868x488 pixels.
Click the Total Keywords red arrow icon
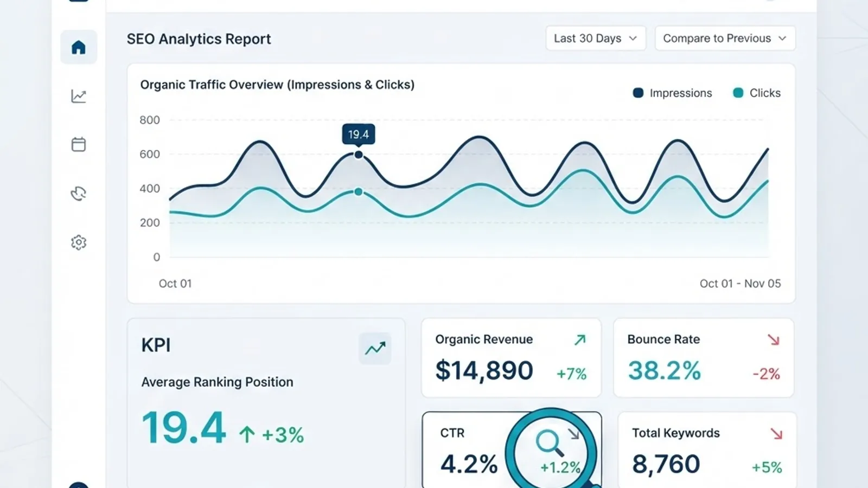[x=776, y=434]
